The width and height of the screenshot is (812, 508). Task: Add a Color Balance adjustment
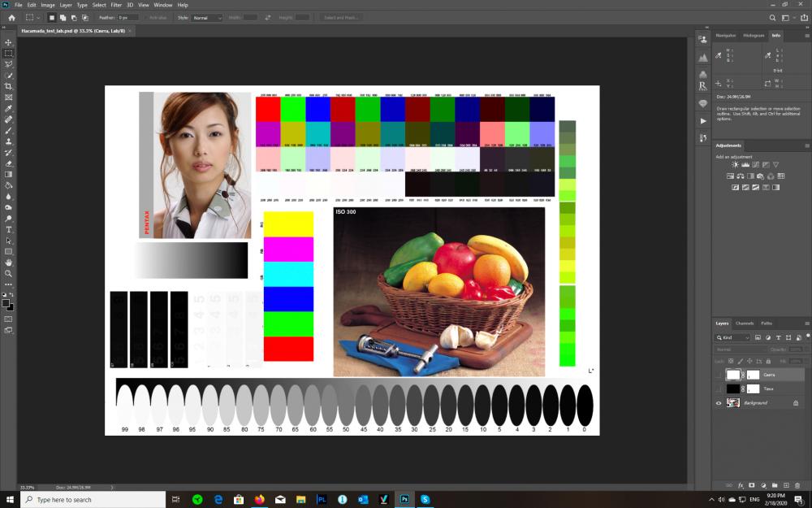[741, 176]
